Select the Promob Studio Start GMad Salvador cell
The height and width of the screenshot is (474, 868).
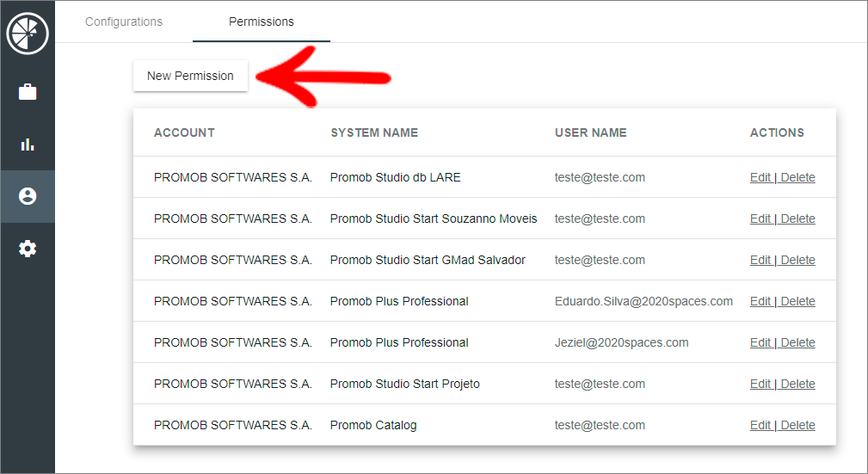tap(428, 260)
